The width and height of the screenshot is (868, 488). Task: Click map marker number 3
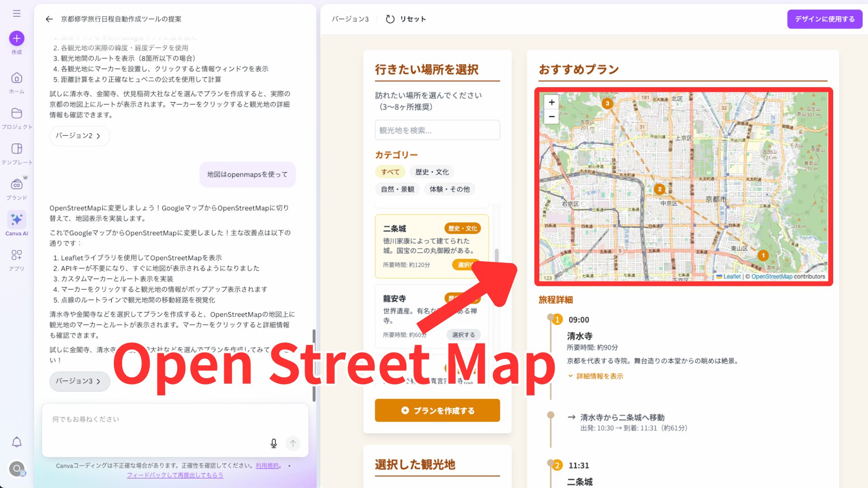[x=607, y=103]
